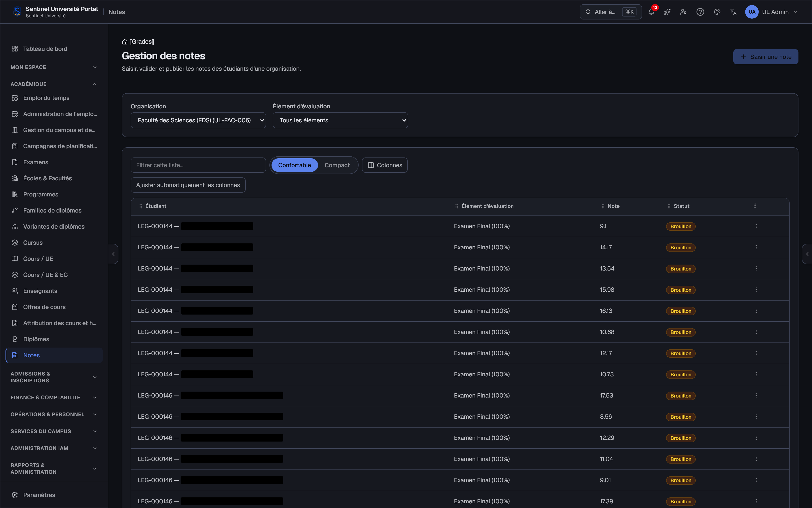Click the note value 12.29
This screenshot has height=508, width=812.
[607, 438]
